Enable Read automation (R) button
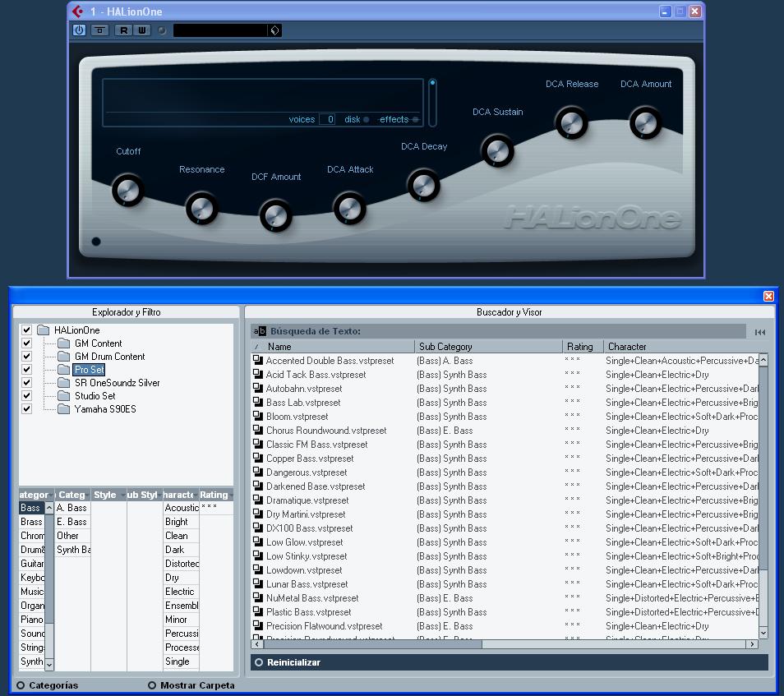Image resolution: width=784 pixels, height=696 pixels. point(123,30)
